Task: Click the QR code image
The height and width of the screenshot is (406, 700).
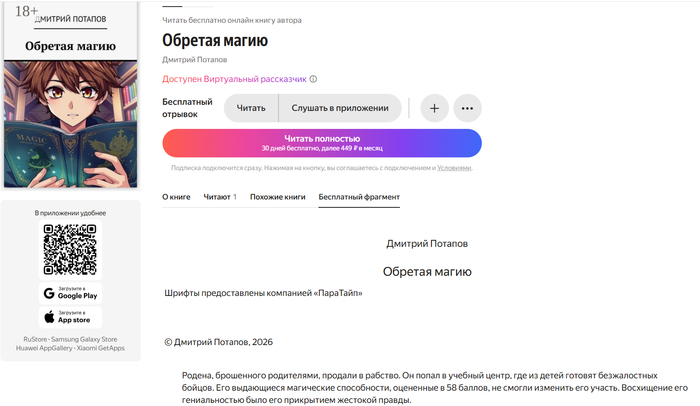Action: [70, 249]
